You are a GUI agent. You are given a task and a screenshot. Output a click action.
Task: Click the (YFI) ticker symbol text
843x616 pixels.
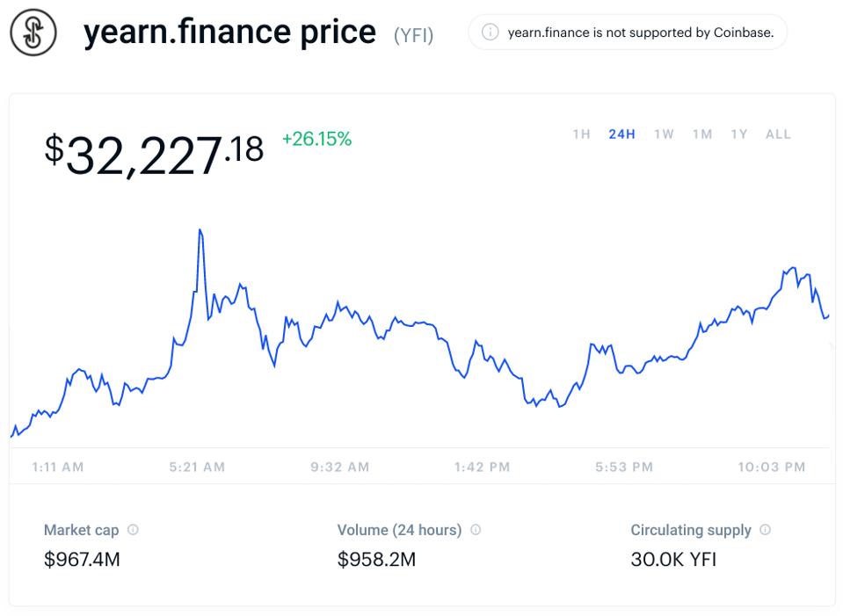tap(413, 36)
